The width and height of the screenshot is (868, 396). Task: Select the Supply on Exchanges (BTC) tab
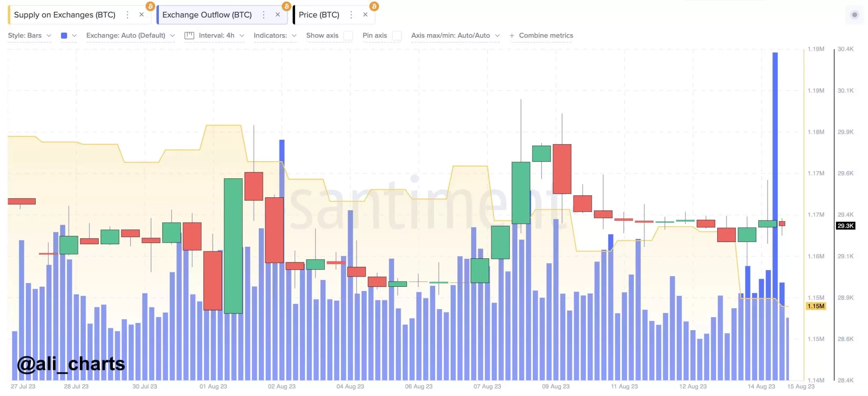pyautogui.click(x=65, y=15)
